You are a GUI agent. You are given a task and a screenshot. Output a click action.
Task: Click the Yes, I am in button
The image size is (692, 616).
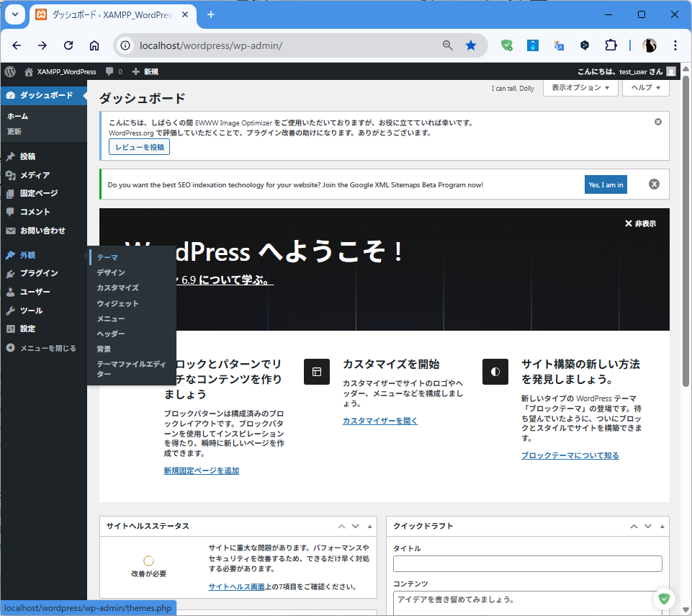606,185
